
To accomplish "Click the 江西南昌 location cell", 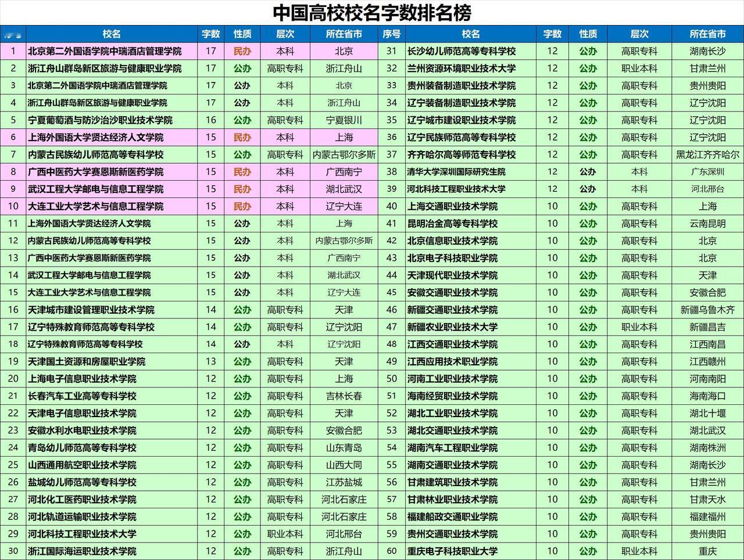I will pyautogui.click(x=707, y=344).
